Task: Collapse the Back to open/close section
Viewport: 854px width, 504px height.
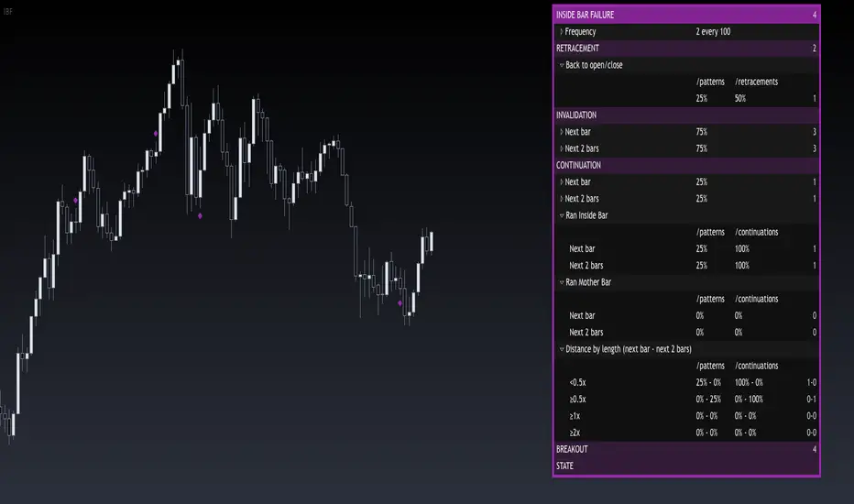Action: click(x=562, y=65)
